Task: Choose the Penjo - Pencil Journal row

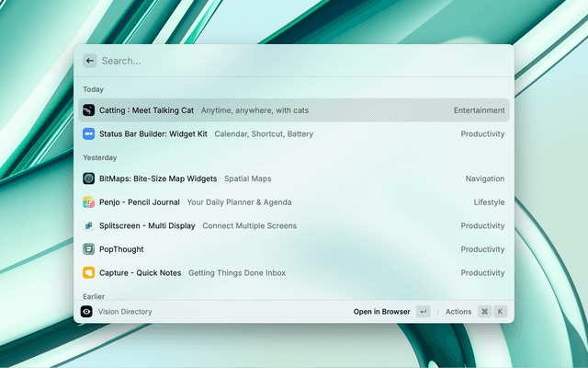Action: 294,202
